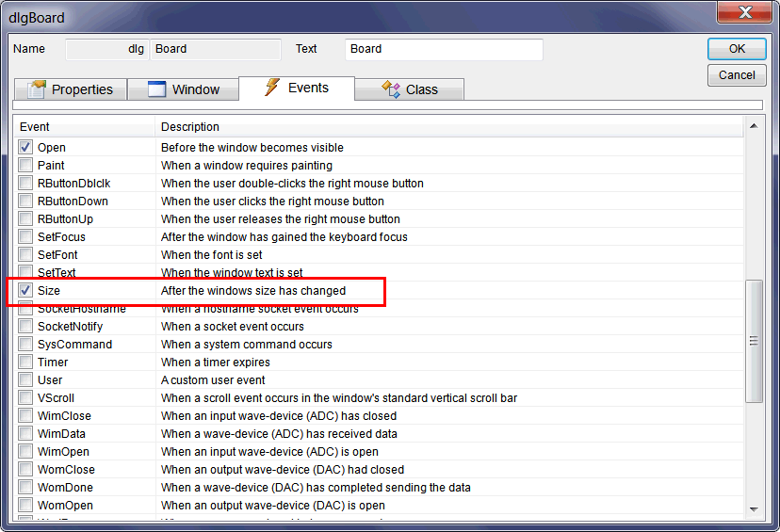Click the Class tab icon
This screenshot has height=532, width=780.
(391, 89)
